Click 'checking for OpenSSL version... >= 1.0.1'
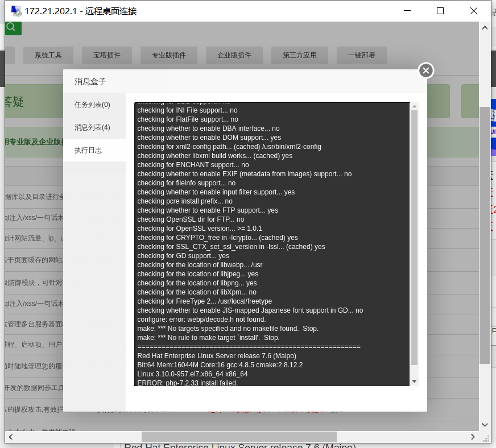Viewport: 496px width, 448px height. click(x=200, y=229)
